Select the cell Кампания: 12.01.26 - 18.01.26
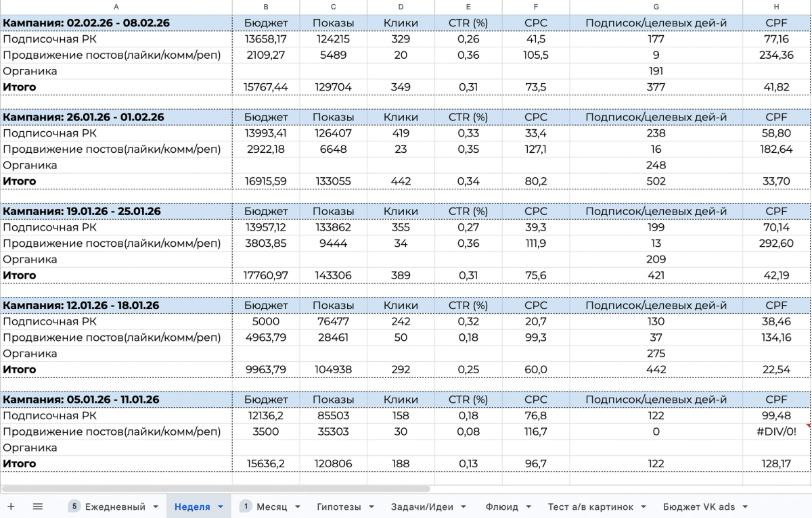Viewport: 812px width, 518px height. pyautogui.click(x=116, y=305)
